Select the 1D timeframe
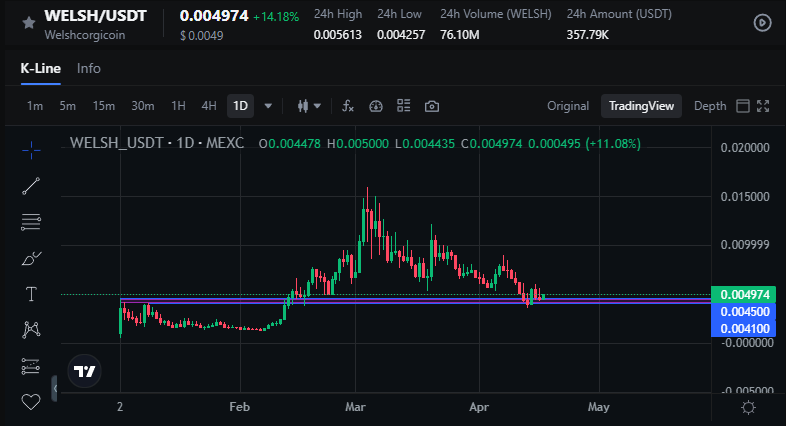The width and height of the screenshot is (786, 426). (x=240, y=106)
